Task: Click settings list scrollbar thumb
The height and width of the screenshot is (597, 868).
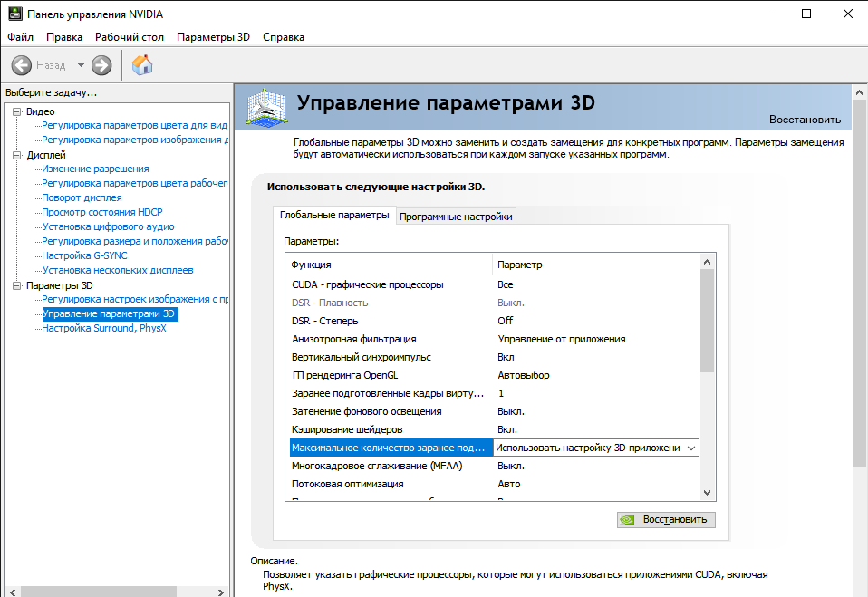Action: (x=707, y=321)
